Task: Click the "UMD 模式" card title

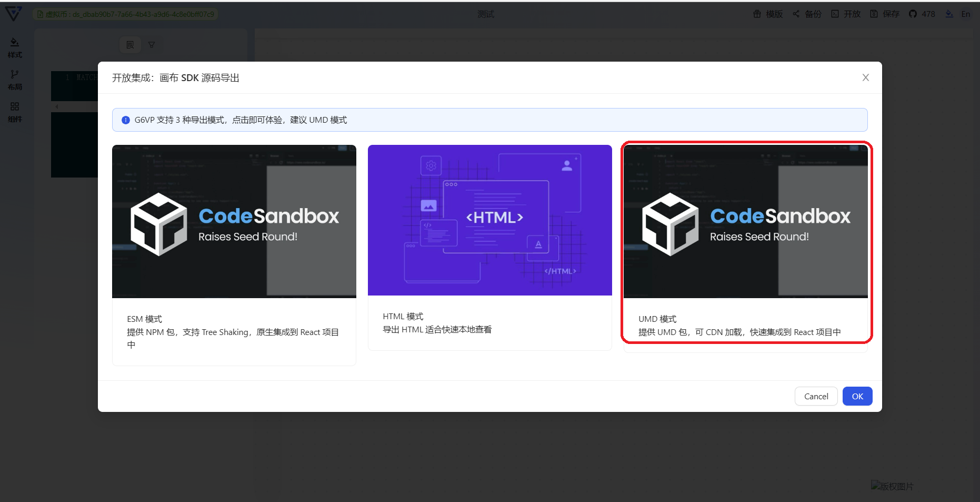Action: (x=657, y=319)
